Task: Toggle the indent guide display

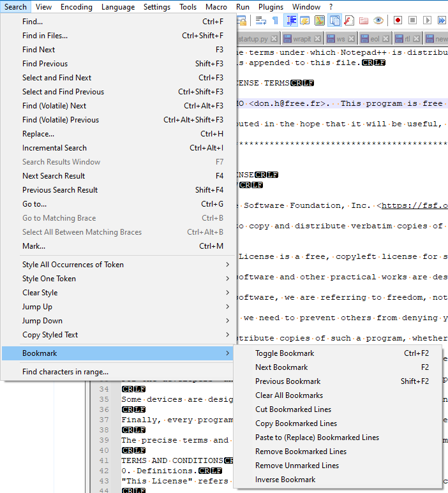Action: pyautogui.click(x=291, y=21)
